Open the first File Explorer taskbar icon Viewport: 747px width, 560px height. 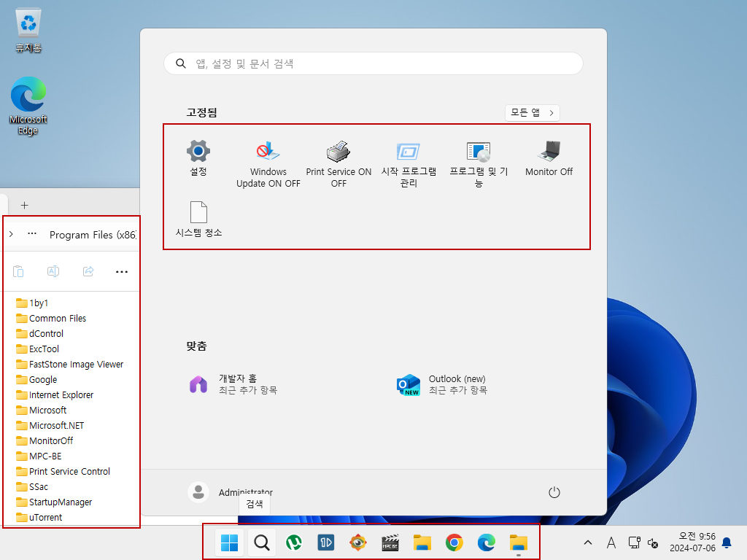(x=422, y=542)
